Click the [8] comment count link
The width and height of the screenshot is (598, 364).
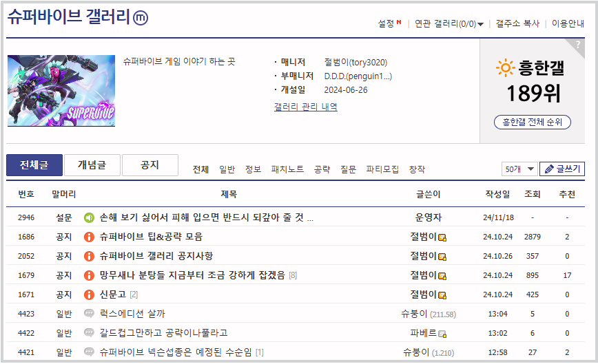[x=293, y=276]
